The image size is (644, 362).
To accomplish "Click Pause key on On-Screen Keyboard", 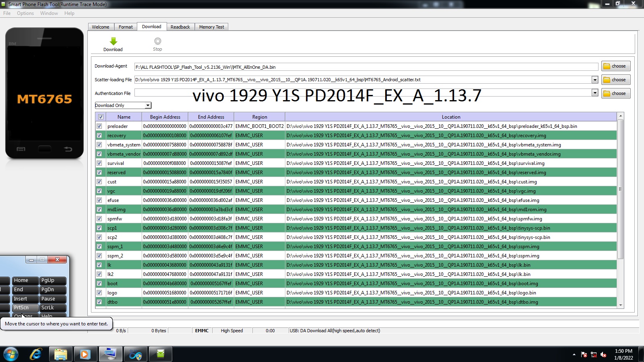I will [x=53, y=299].
